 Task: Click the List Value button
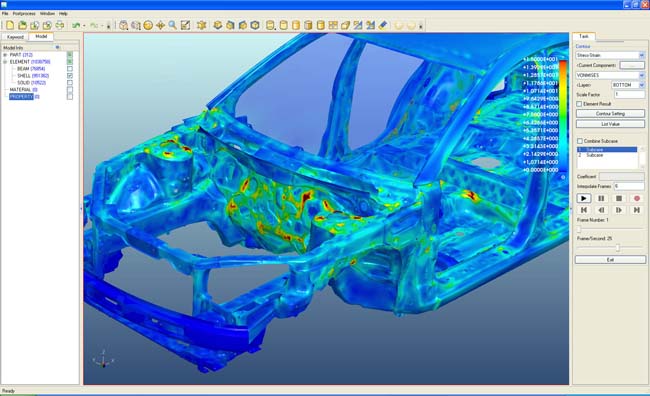[x=610, y=124]
